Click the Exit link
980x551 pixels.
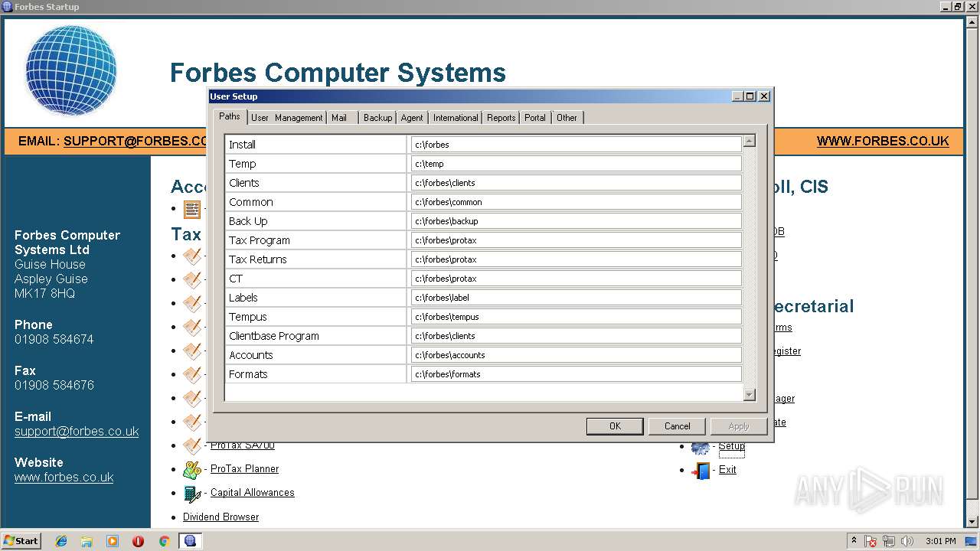click(727, 470)
